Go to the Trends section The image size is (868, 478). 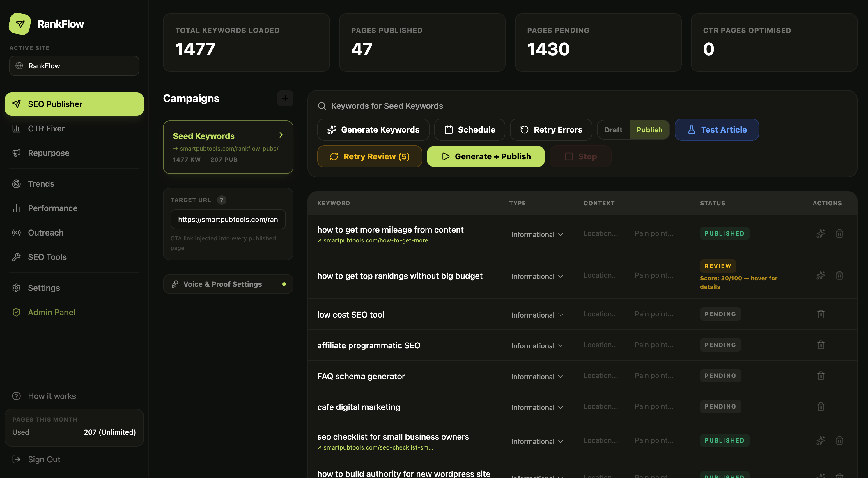41,184
